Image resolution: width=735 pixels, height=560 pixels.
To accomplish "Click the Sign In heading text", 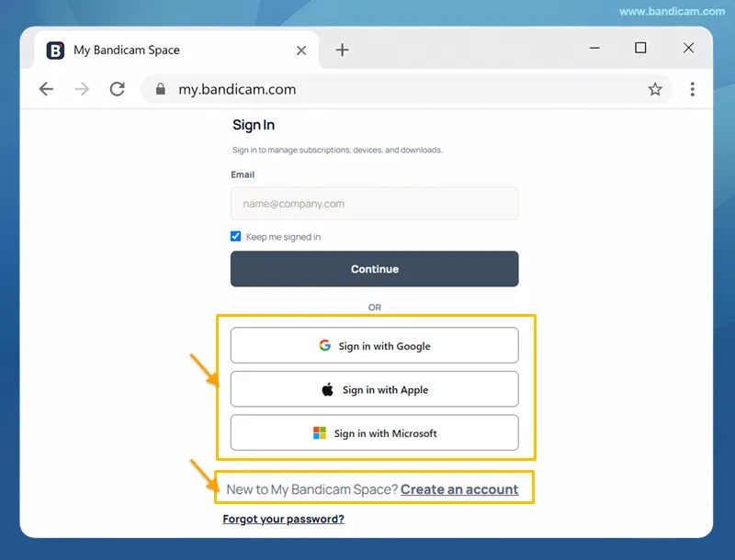I will point(254,125).
